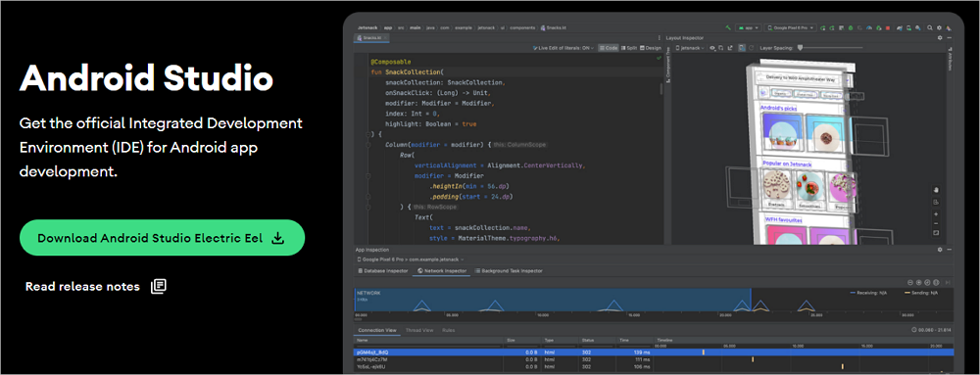Switch to the Database Inspector tab
This screenshot has width=980, height=375.
pos(383,271)
